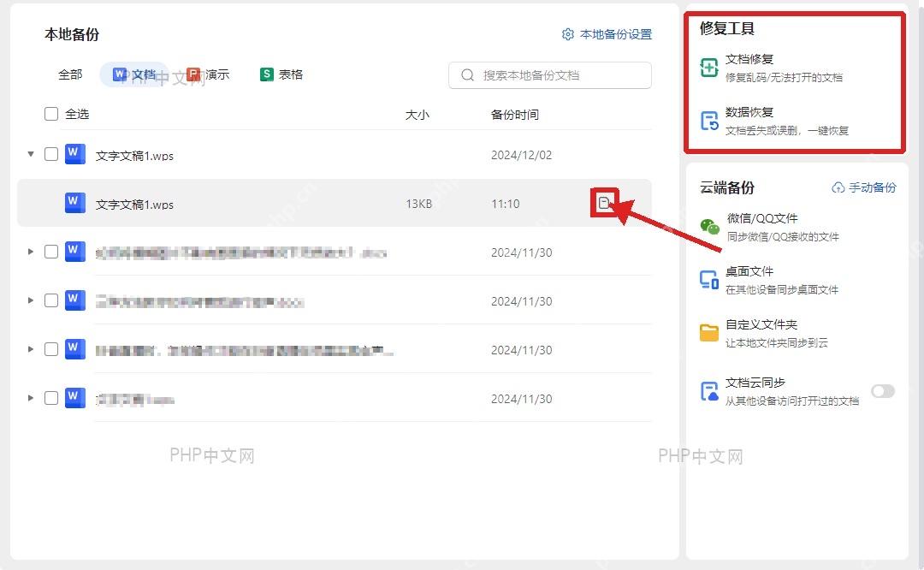The width and height of the screenshot is (924, 570).
Task: Expand the second 2024/11/30 document group
Action: (31, 300)
